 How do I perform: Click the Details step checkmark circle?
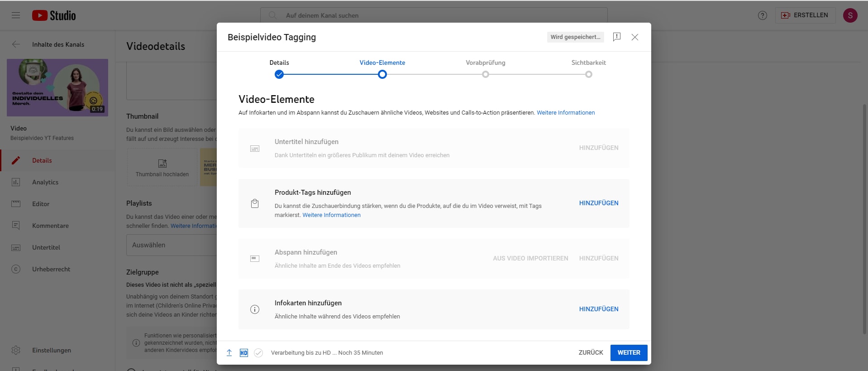coord(279,74)
